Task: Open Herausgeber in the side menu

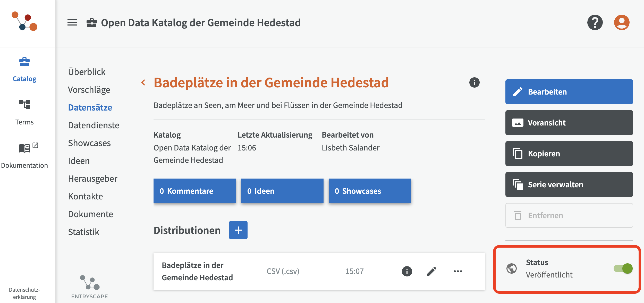Action: [x=93, y=179]
